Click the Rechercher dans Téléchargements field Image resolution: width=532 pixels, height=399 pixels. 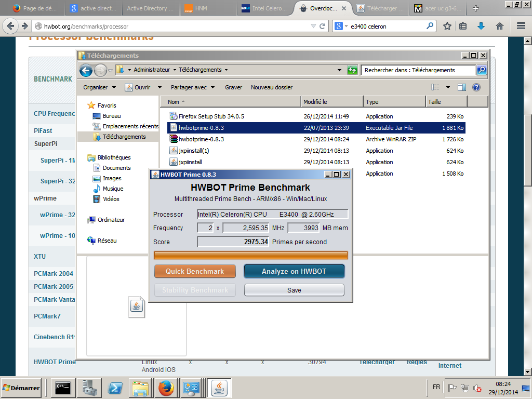click(x=418, y=70)
